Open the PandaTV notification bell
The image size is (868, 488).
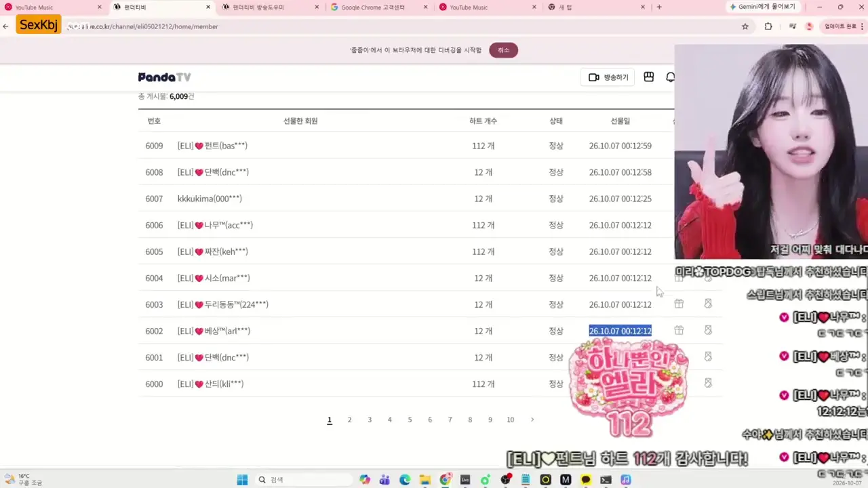pos(670,77)
